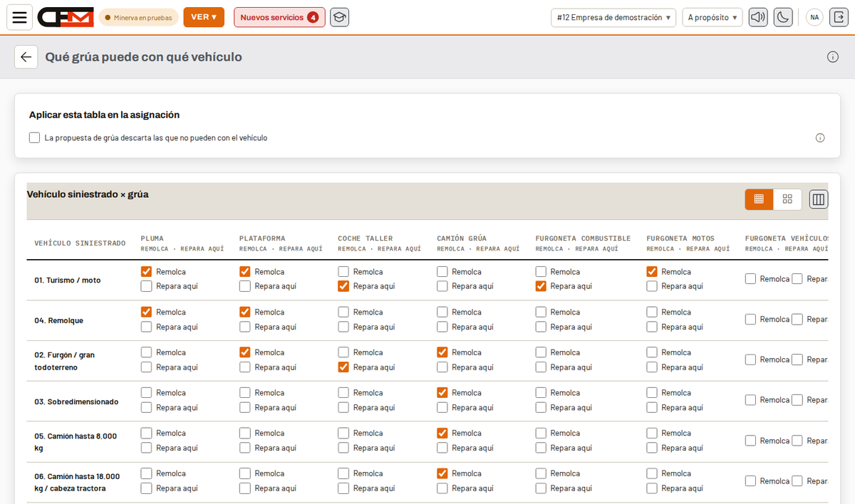The width and height of the screenshot is (855, 504).
Task: Open page info icon beside the title
Action: tap(833, 57)
